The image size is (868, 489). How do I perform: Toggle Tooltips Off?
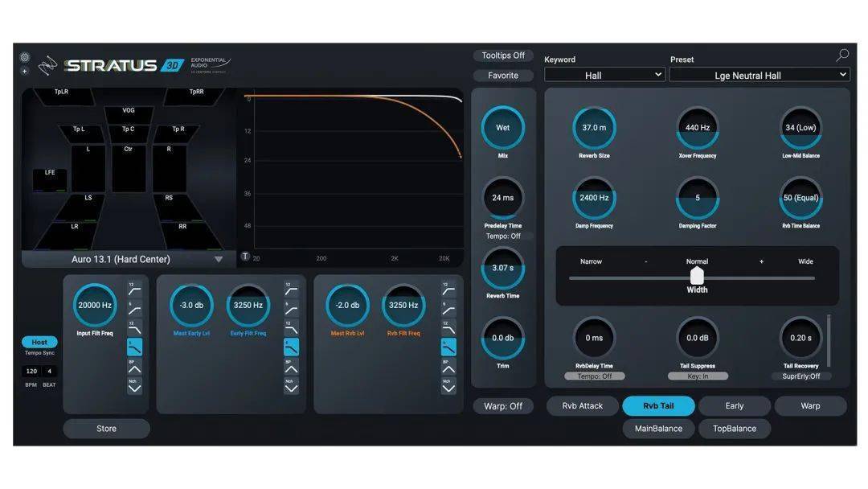tap(503, 55)
